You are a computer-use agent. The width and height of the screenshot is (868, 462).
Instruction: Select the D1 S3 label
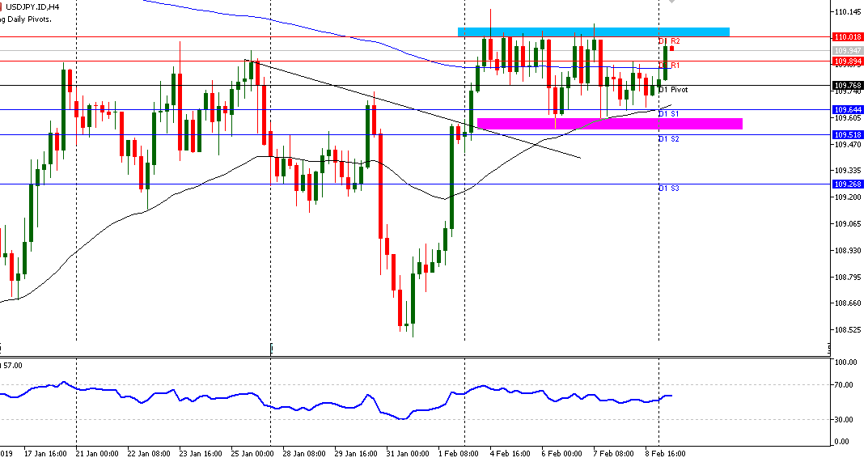click(669, 189)
